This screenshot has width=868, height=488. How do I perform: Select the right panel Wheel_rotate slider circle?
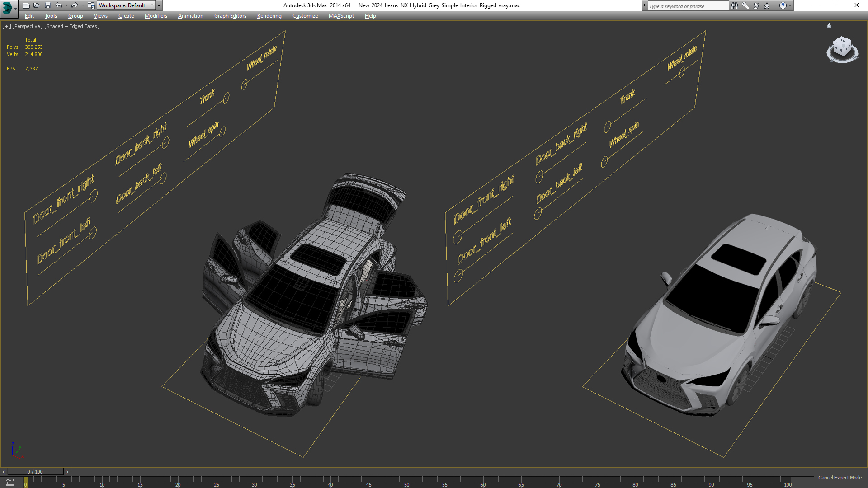(x=682, y=71)
